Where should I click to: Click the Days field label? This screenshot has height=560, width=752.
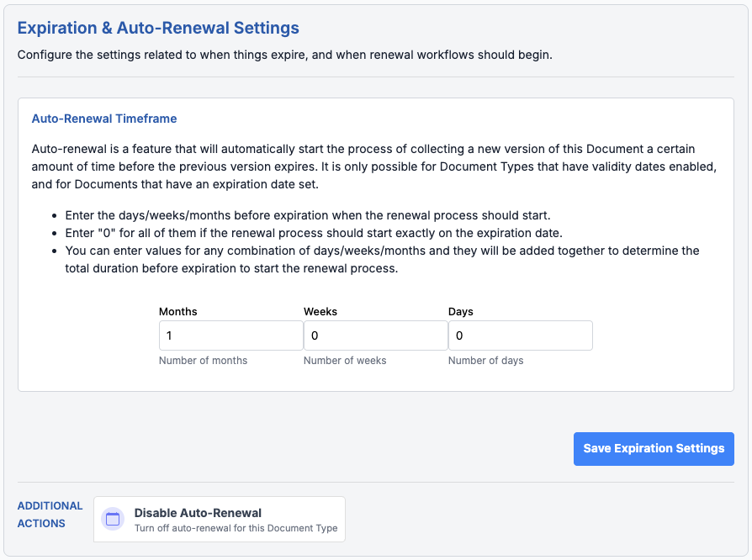tap(461, 311)
